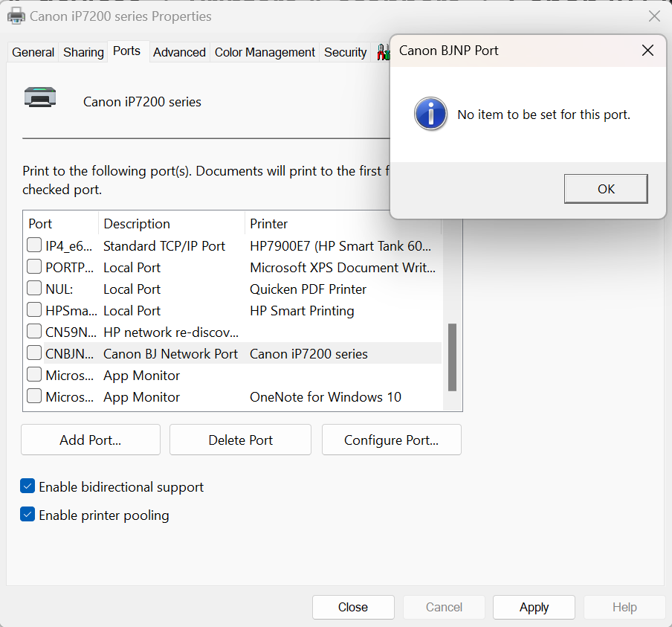Disable bidirectional support
Viewport: 672px width, 627px height.
tap(28, 486)
